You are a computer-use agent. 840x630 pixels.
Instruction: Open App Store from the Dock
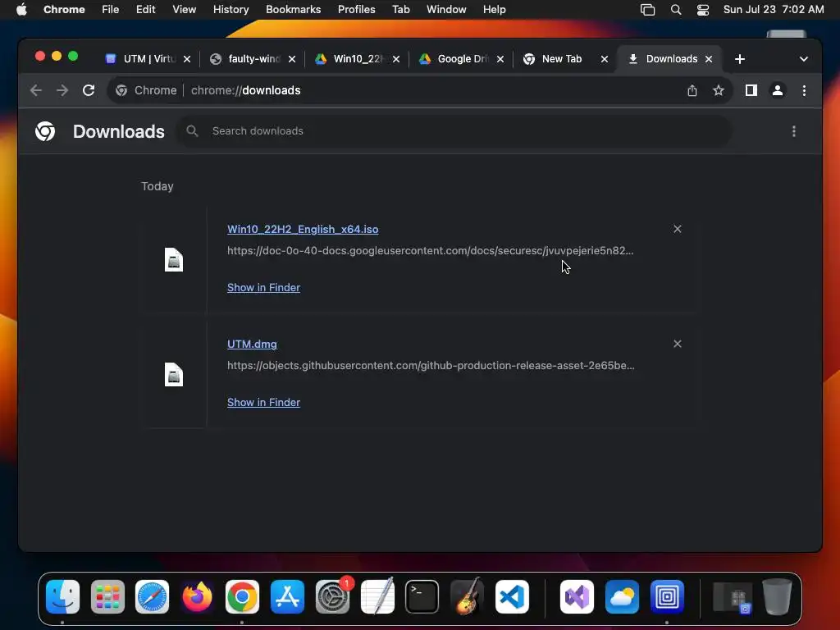pyautogui.click(x=287, y=596)
